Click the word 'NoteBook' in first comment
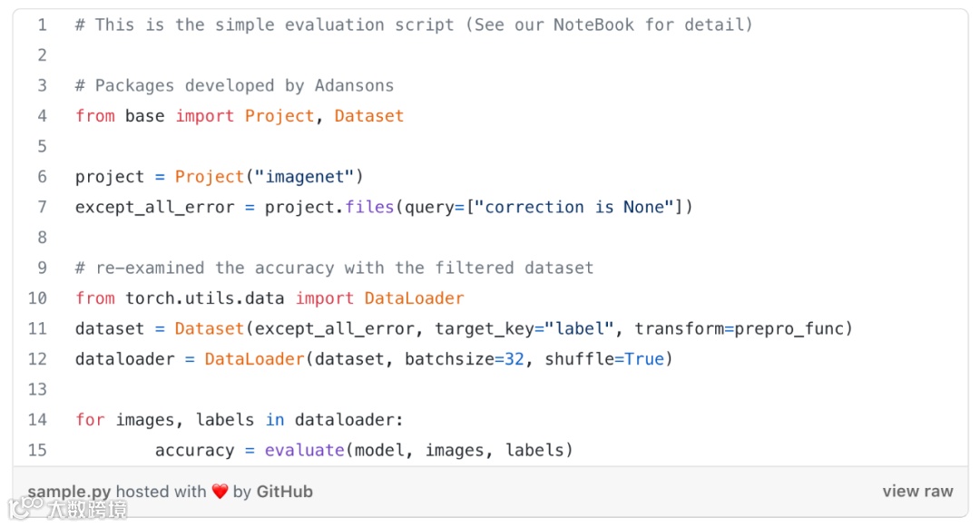 (x=593, y=24)
